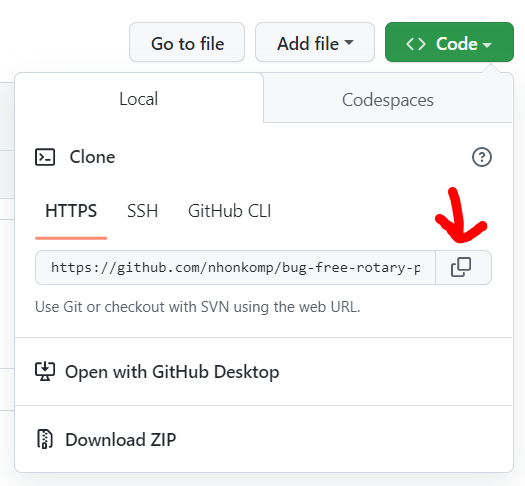This screenshot has width=525, height=486.
Task: Click the terminal icon beside Clone
Action: pos(45,157)
